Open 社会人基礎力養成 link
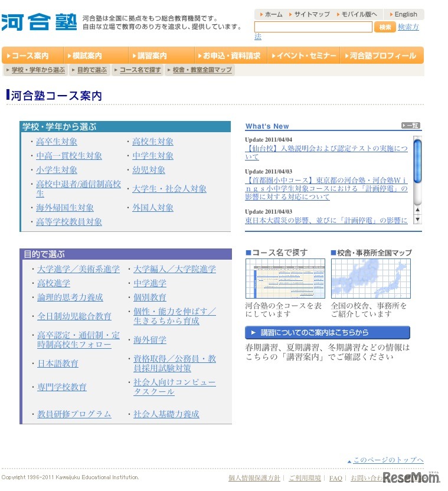 coord(166,414)
